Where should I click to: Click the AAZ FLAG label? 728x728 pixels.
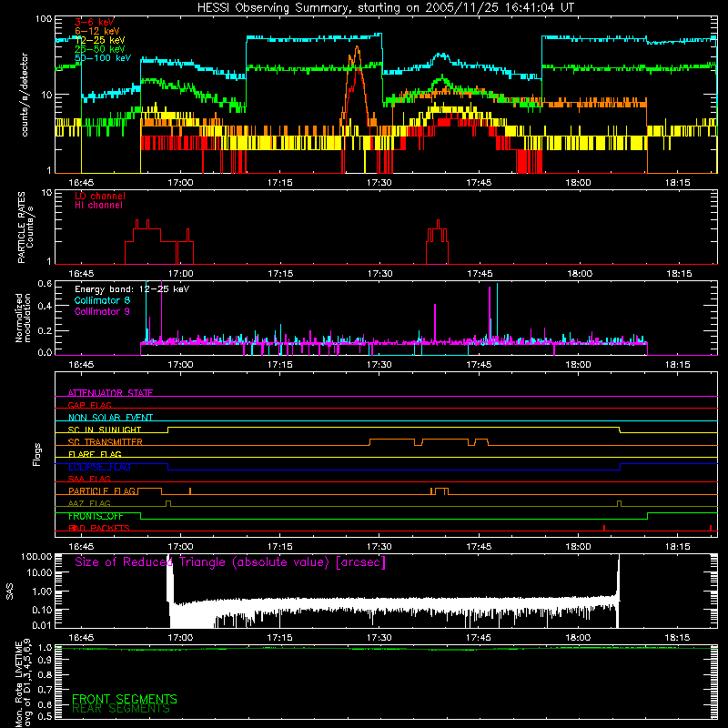(x=89, y=503)
